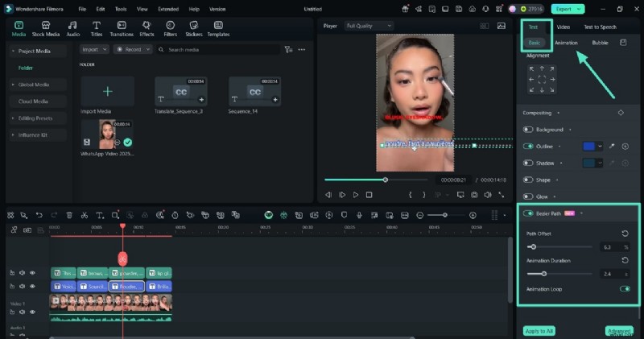Expand the Global Media tree item
Image resolution: width=644 pixels, height=339 pixels.
tap(34, 85)
